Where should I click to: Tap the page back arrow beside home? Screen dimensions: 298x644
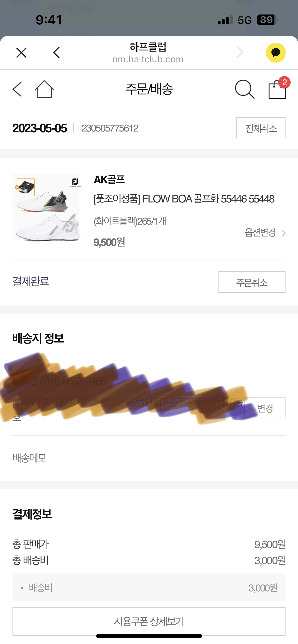pos(17,89)
